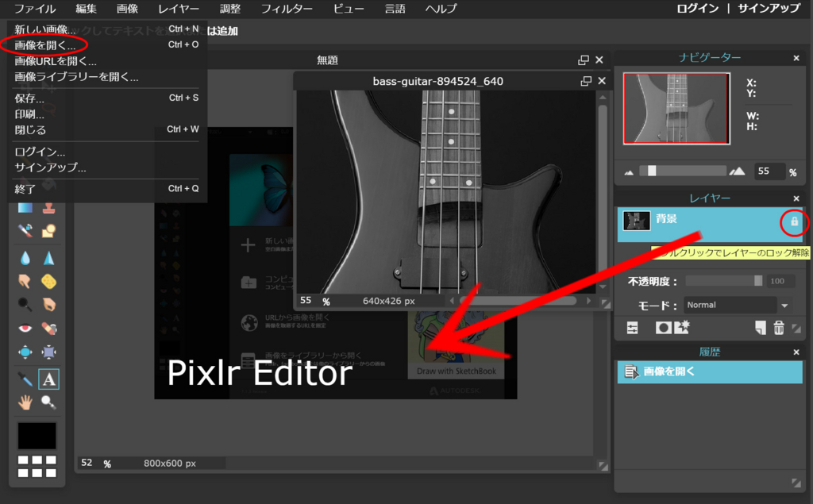Open the フィルター menu
813x504 pixels.
tap(286, 9)
